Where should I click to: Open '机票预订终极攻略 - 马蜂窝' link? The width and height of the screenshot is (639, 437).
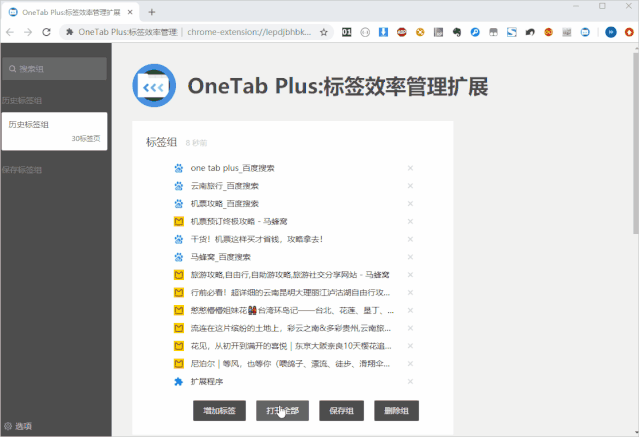tap(239, 221)
